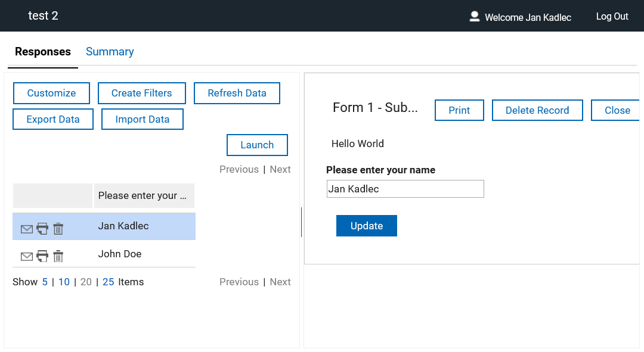
Task: Click the name input field
Action: (x=405, y=189)
